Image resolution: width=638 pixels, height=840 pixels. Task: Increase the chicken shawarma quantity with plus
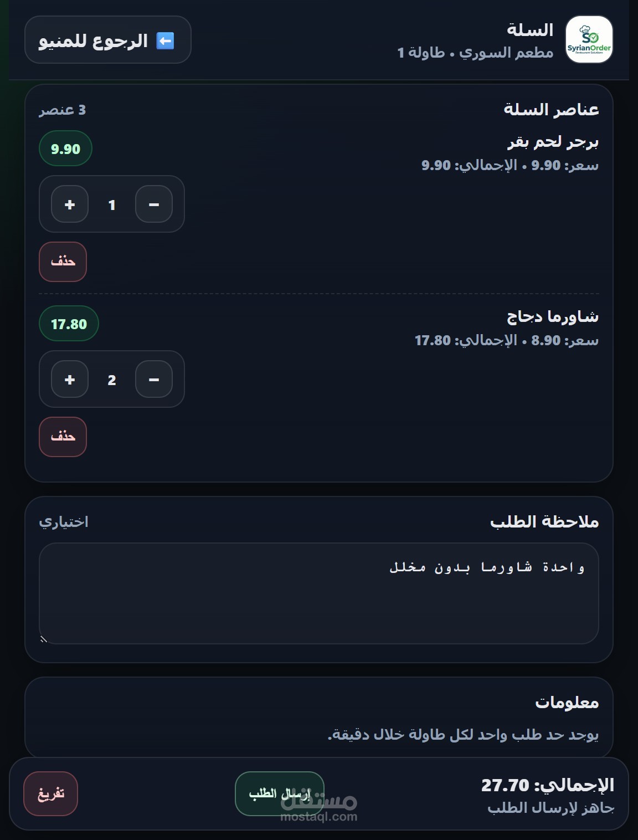[x=70, y=380]
